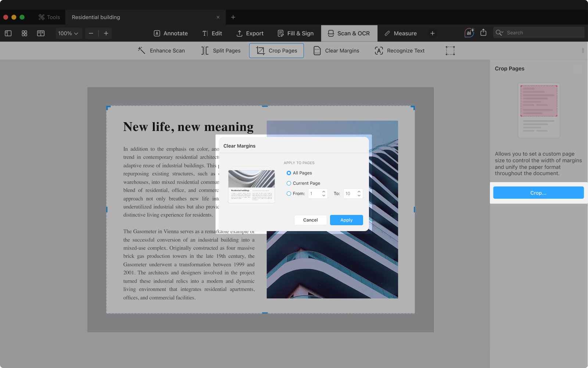This screenshot has width=588, height=368.
Task: Select the From page range radio button
Action: pyautogui.click(x=289, y=194)
